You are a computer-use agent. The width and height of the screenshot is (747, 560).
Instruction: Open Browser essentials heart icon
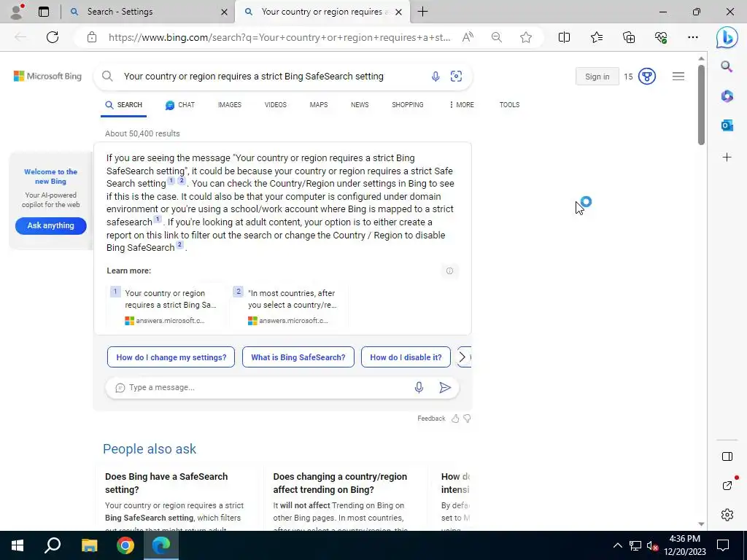coord(661,37)
